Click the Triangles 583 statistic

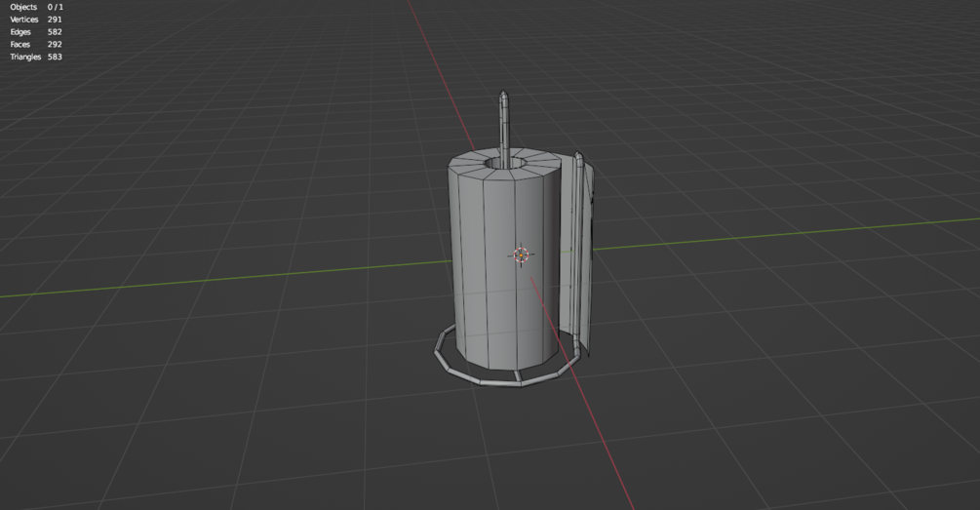point(36,57)
